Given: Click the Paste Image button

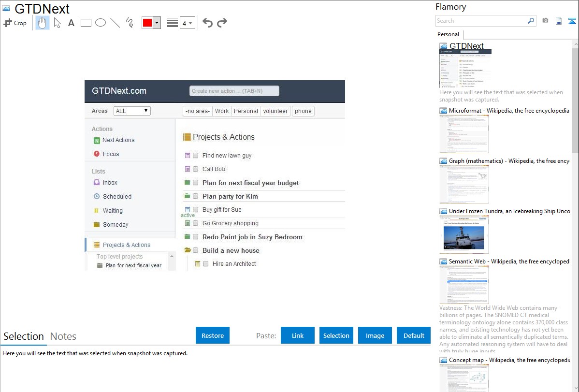Looking at the screenshot, I should click(375, 335).
